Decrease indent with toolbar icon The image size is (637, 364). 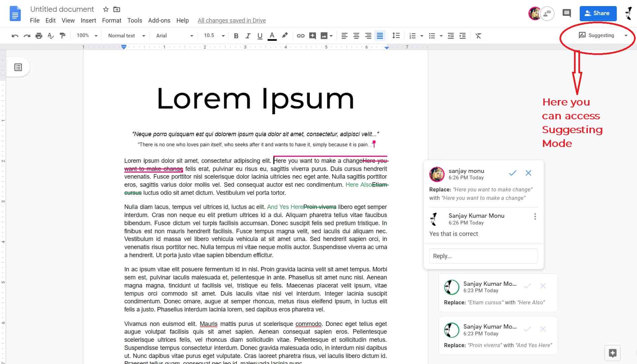click(451, 36)
